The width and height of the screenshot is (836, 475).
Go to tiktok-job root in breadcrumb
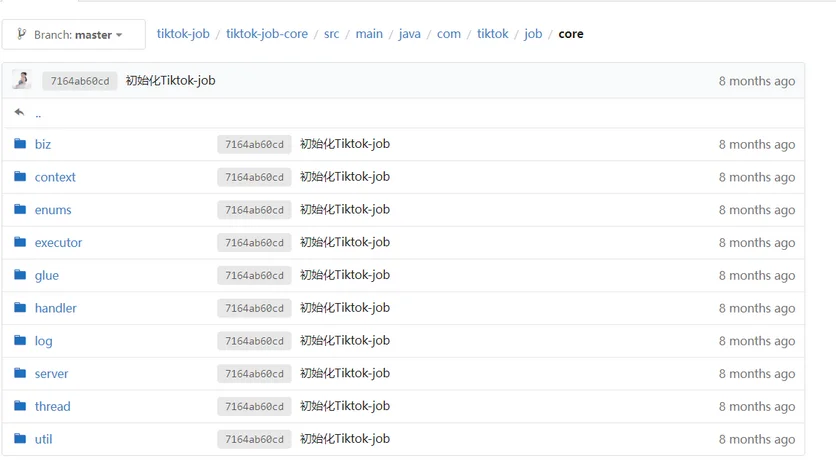[x=183, y=34]
